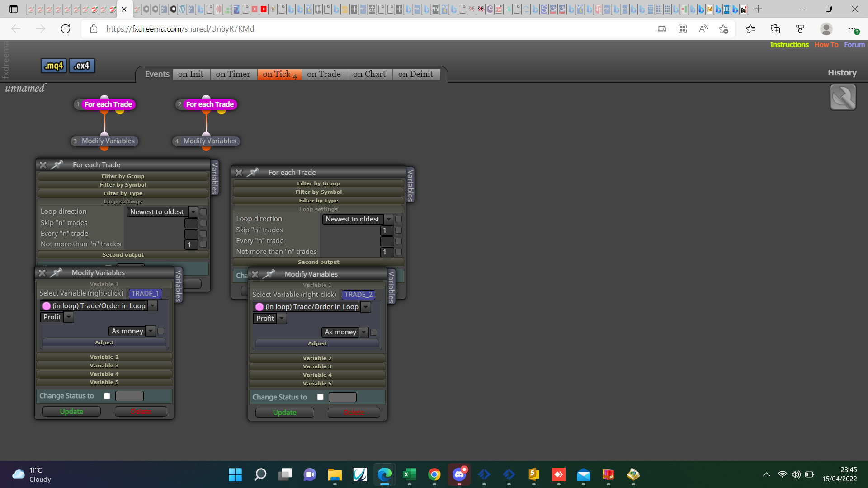Switch to the on Deinit events tab
Image resolution: width=868 pixels, height=488 pixels.
[x=415, y=74]
